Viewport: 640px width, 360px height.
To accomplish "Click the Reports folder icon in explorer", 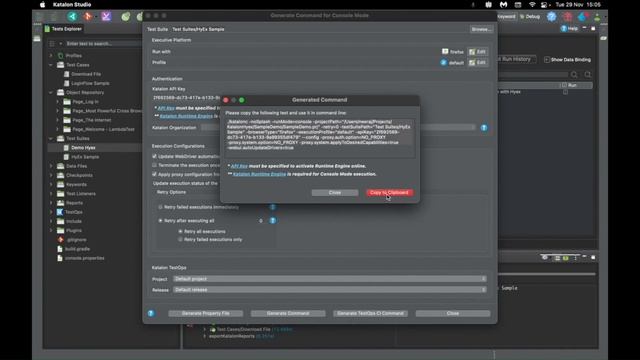I will tap(60, 203).
